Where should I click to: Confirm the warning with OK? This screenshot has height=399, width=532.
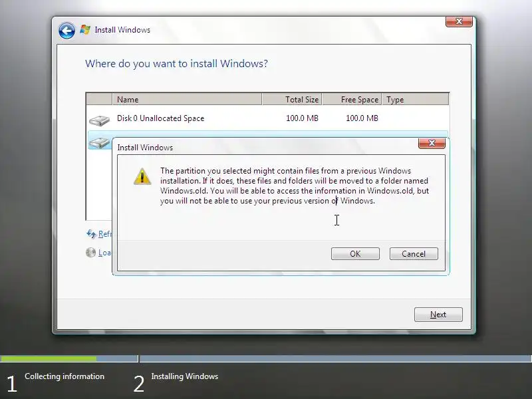(355, 254)
